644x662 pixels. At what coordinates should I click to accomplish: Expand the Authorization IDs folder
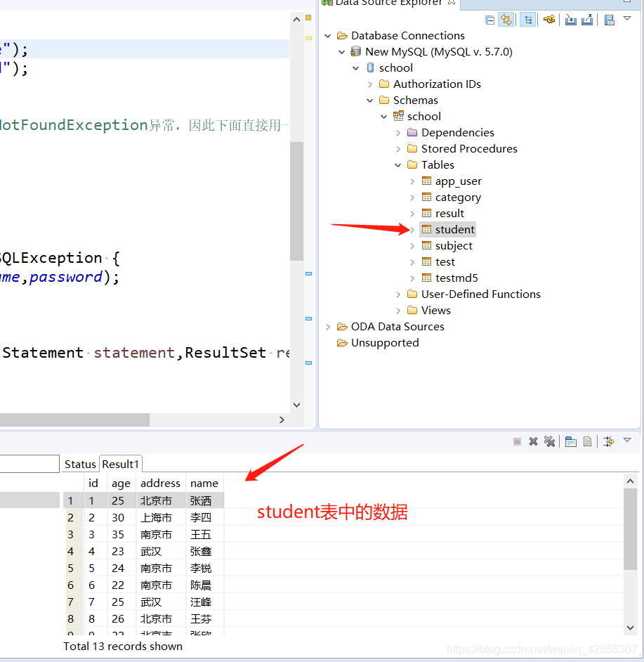[370, 84]
